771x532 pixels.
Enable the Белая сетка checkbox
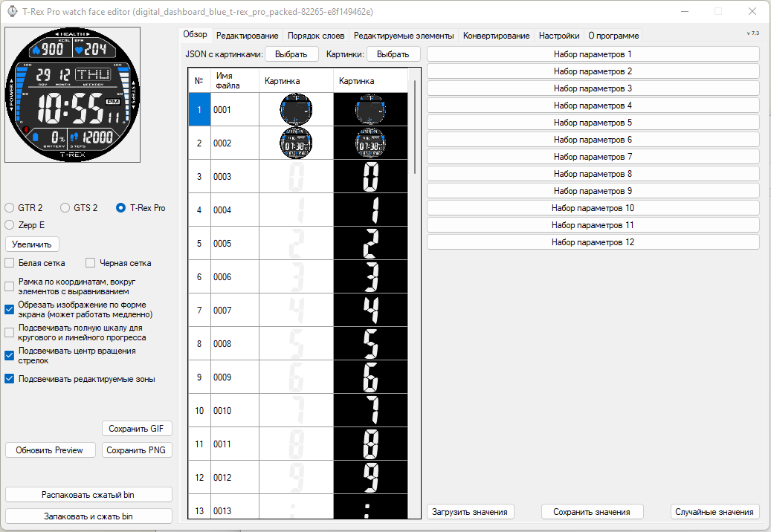point(10,263)
